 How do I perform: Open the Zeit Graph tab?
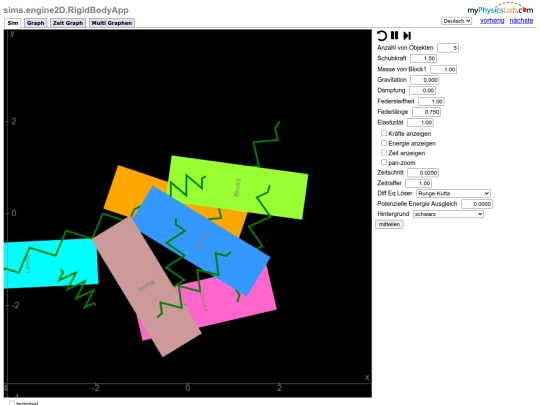(x=68, y=23)
